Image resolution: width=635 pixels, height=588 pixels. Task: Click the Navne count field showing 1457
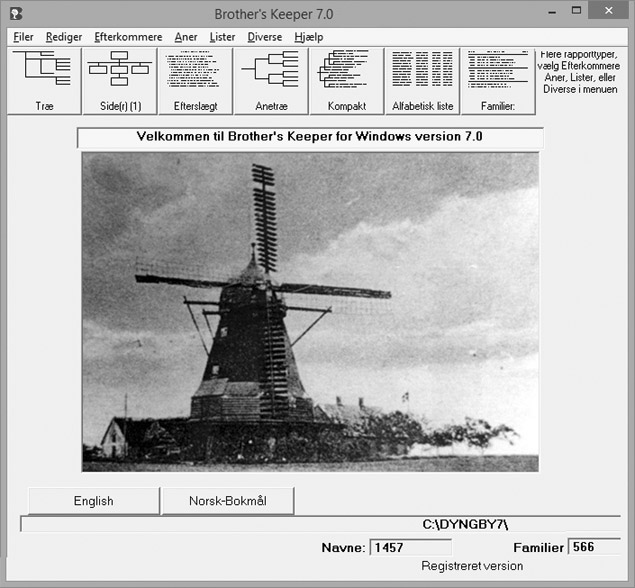[410, 548]
